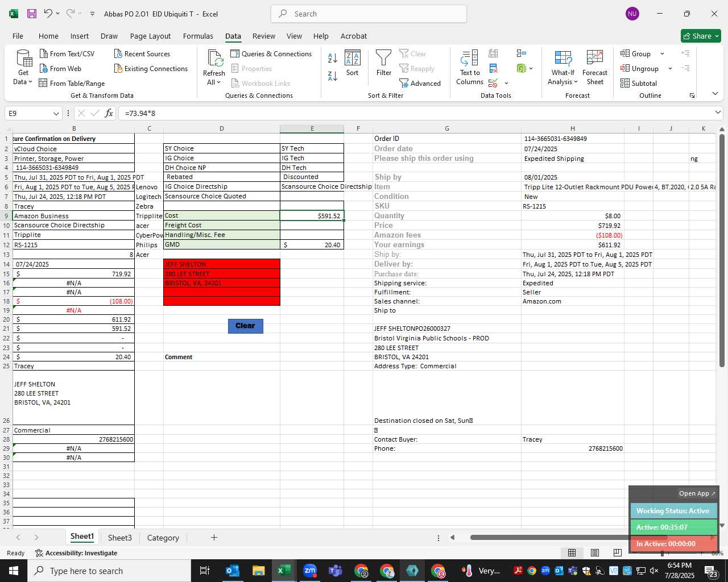The width and height of the screenshot is (728, 582).
Task: Click Accessibility: Investigate in status bar
Action: (x=76, y=553)
